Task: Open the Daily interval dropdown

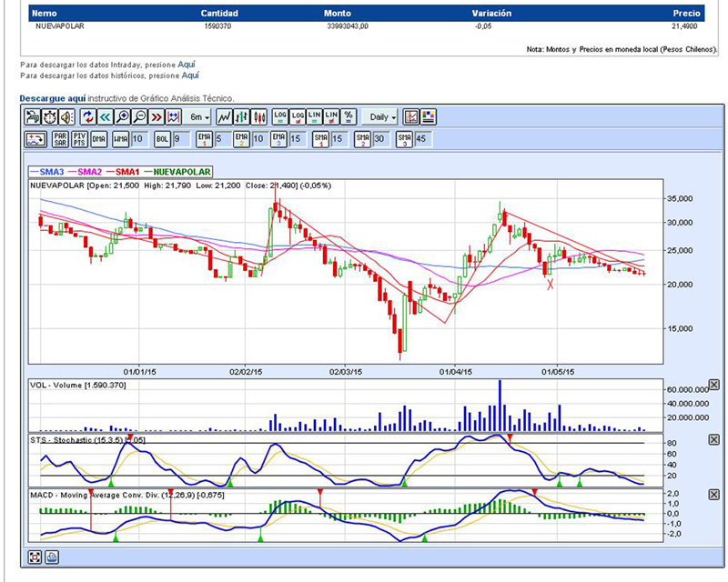Action: [379, 117]
